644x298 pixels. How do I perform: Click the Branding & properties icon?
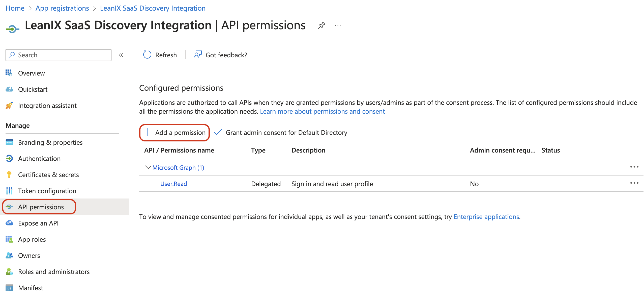pos(9,142)
